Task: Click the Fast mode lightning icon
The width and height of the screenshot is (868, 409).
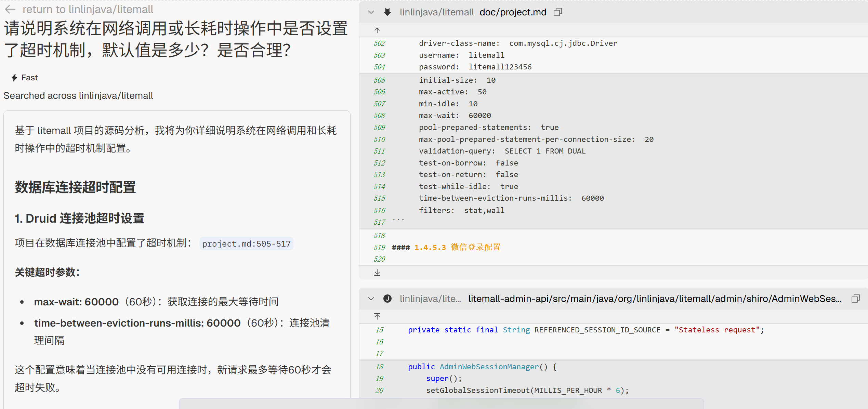Action: 14,78
